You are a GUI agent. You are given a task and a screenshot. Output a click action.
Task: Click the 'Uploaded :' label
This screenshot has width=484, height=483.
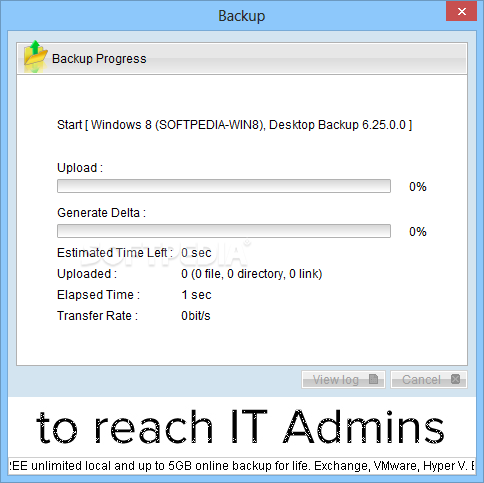pyautogui.click(x=87, y=274)
